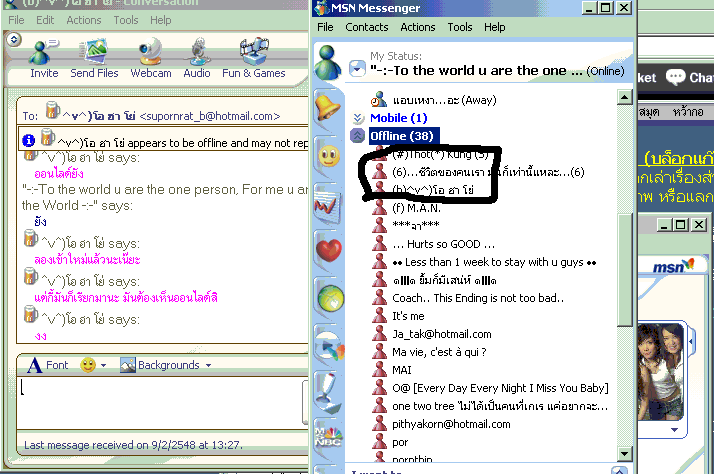Open Tools menu in MSN Messenger
The height and width of the screenshot is (474, 714).
pos(459,27)
